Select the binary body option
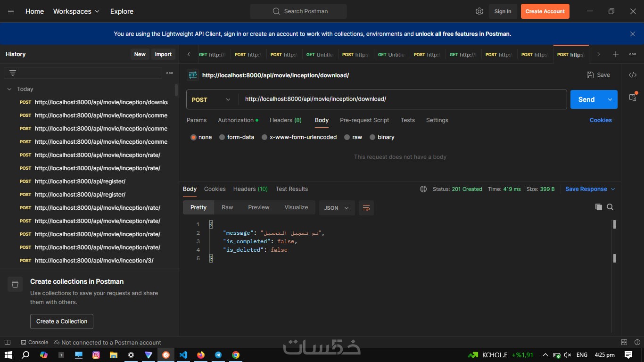This screenshot has width=644, height=362. coord(382,137)
